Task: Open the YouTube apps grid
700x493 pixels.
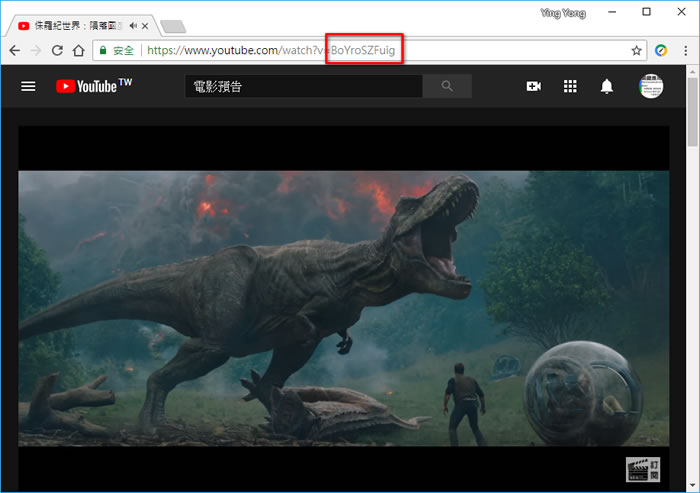Action: [x=570, y=87]
